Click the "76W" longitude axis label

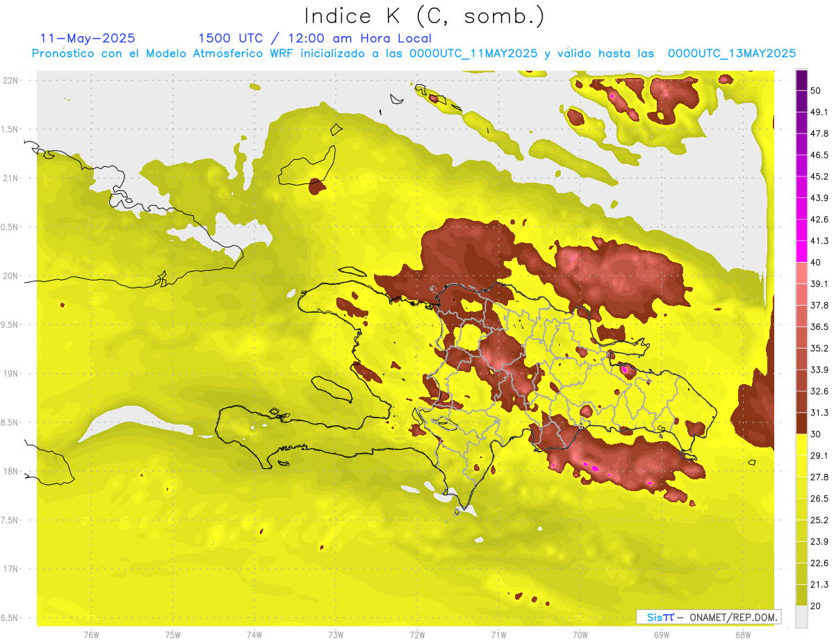tap(91, 634)
